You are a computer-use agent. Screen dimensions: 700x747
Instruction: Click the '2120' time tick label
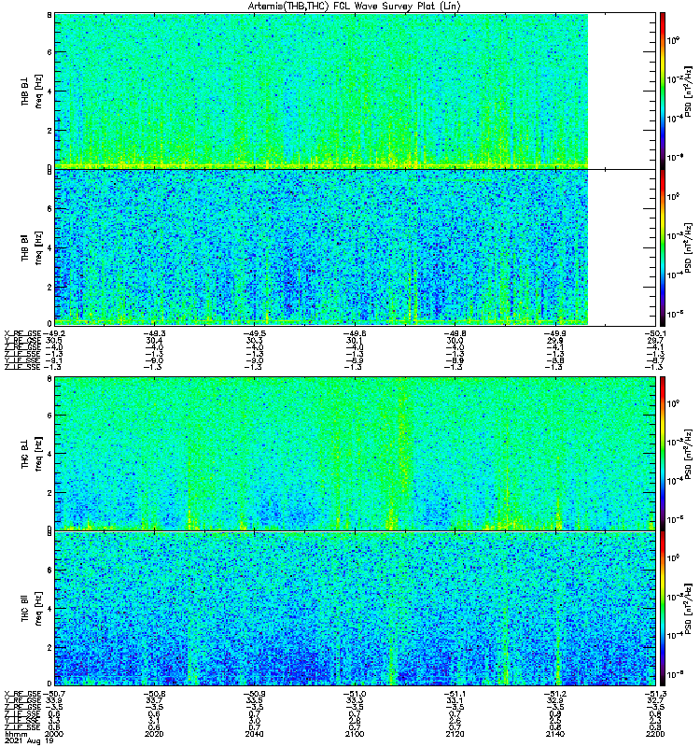coord(455,734)
